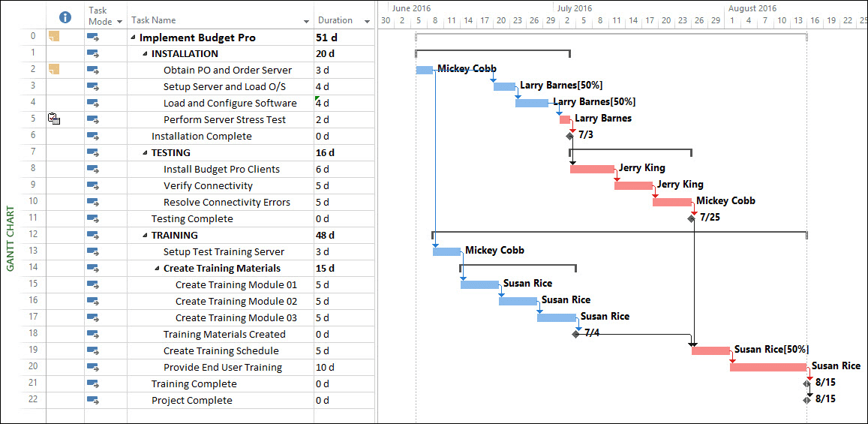The width and height of the screenshot is (868, 424).
Task: Open the Task Mode column filter dropdown
Action: (x=119, y=22)
